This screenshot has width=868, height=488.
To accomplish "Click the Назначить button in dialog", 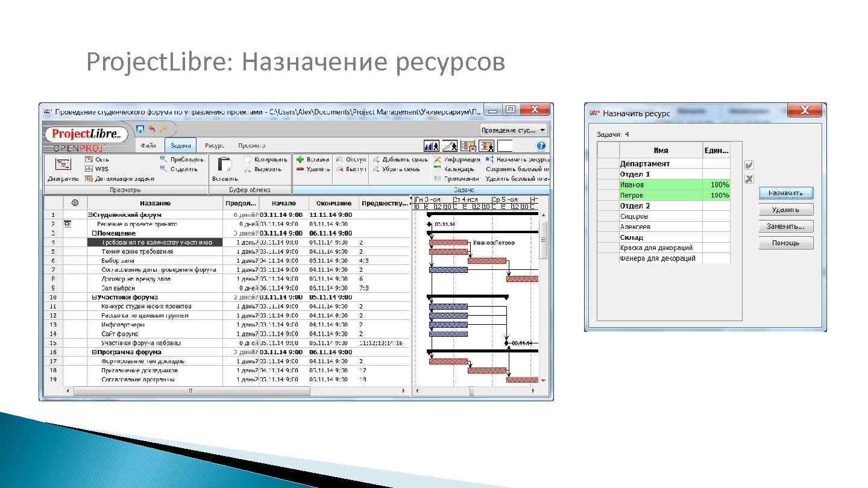I will pyautogui.click(x=785, y=193).
